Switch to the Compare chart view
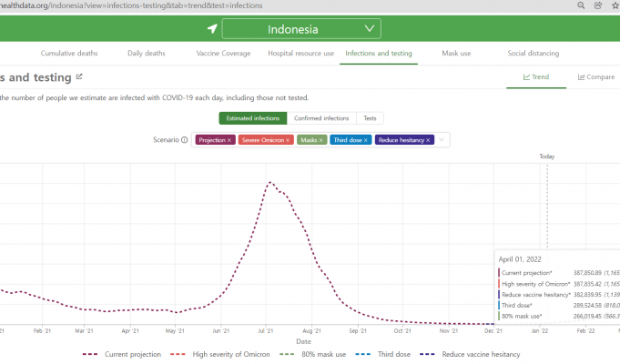This screenshot has width=620, height=364. 596,77
